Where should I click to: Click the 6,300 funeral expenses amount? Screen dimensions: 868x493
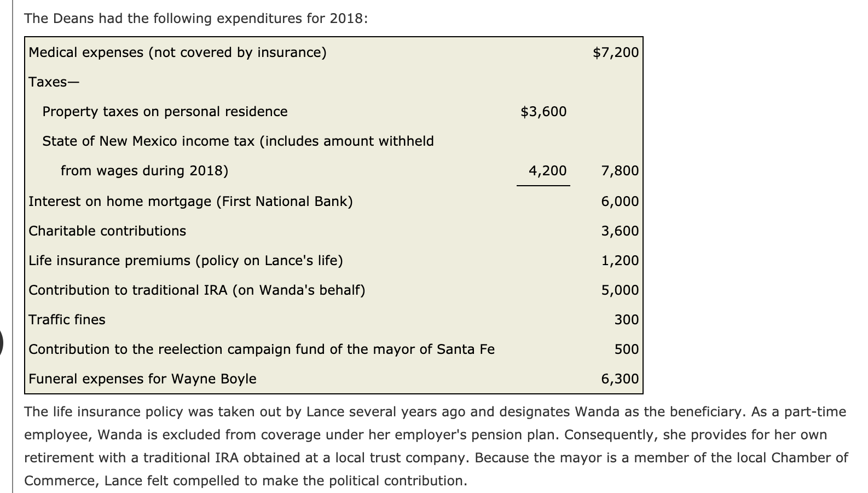[x=620, y=379]
